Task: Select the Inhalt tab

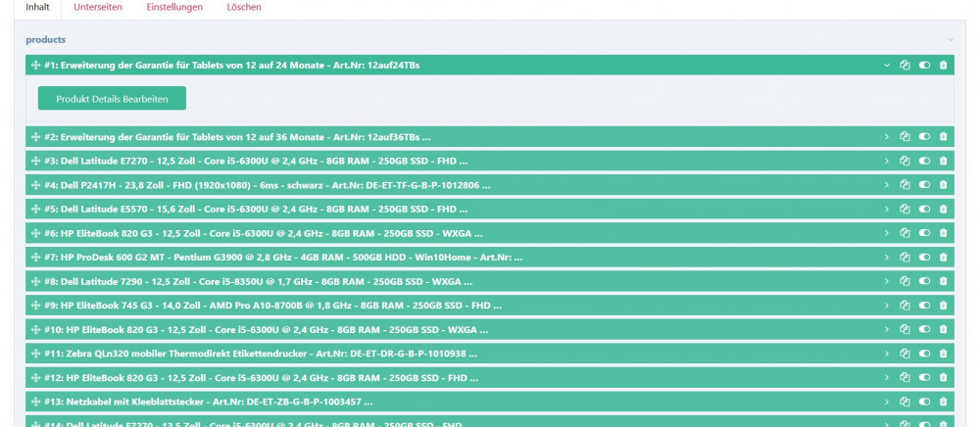Action: 37,8
